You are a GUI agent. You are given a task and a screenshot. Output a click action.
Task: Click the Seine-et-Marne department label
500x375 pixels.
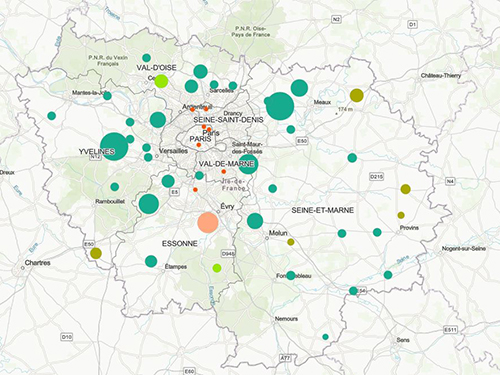(x=323, y=210)
